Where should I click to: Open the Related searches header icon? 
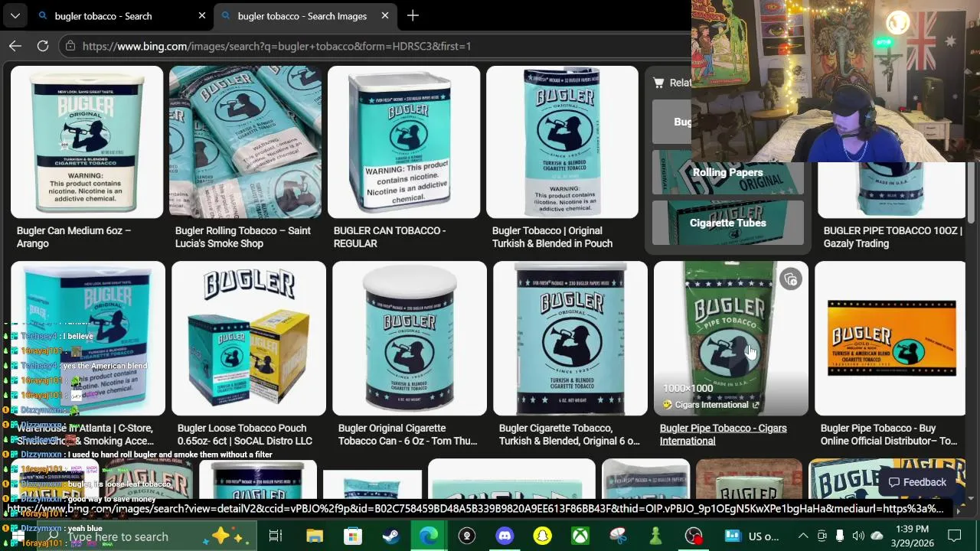tap(658, 83)
